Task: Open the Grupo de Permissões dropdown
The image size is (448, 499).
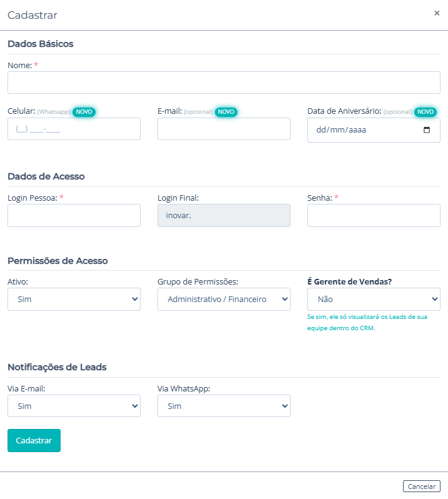Action: point(224,299)
